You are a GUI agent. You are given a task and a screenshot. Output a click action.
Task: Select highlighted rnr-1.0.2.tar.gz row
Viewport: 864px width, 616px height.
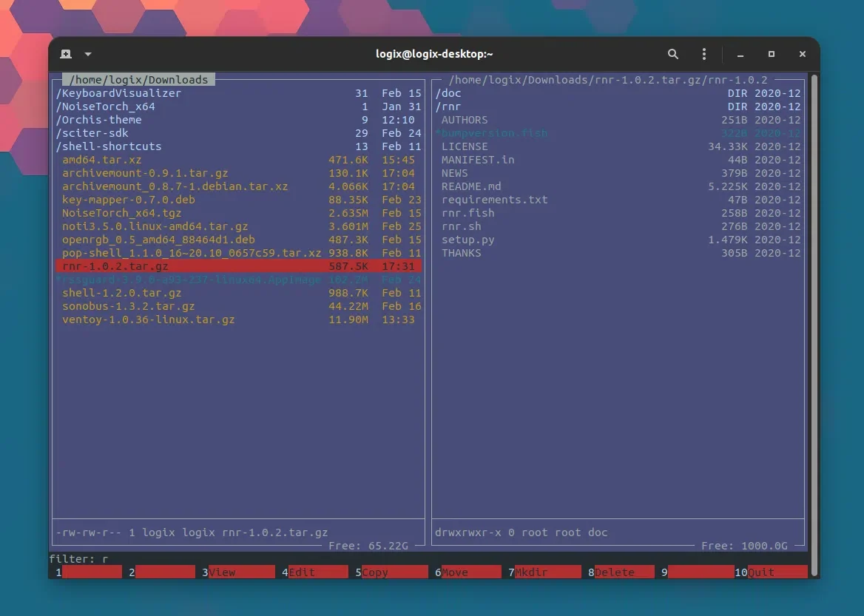click(x=239, y=266)
